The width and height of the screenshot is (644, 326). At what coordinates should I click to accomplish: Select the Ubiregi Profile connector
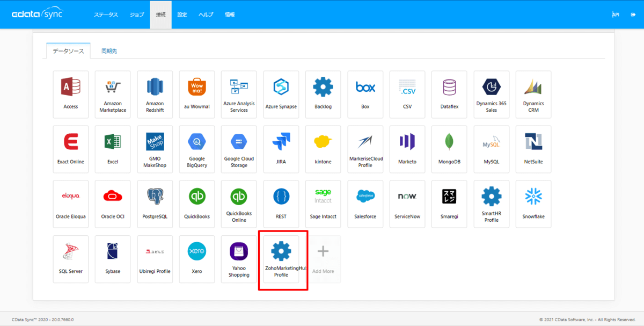coord(155,259)
